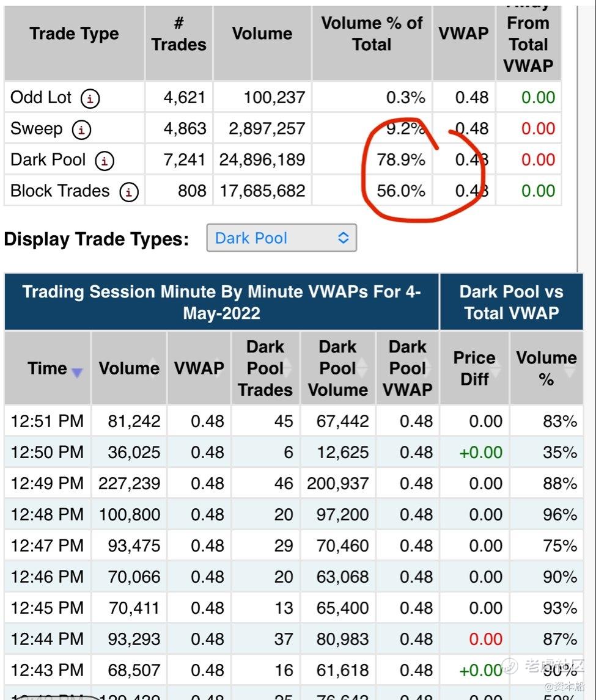
Task: Click green +0.00 price diff at 12:50 PM
Action: 480,452
